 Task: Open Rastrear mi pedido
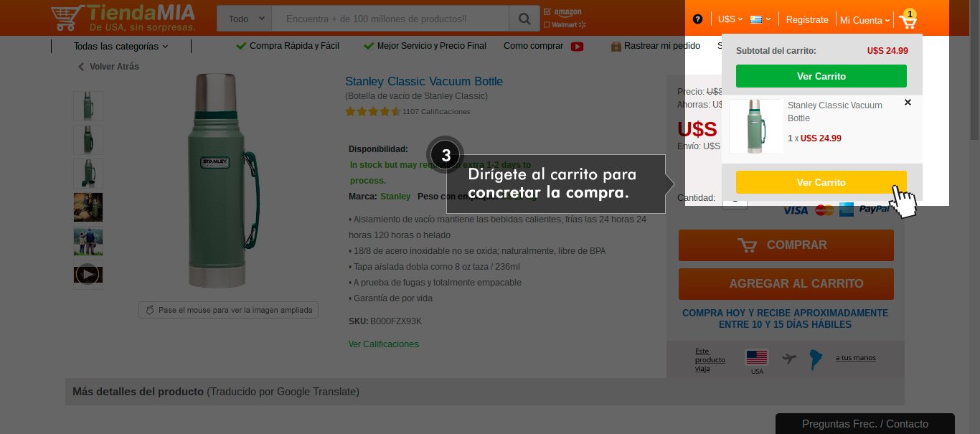pos(655,46)
